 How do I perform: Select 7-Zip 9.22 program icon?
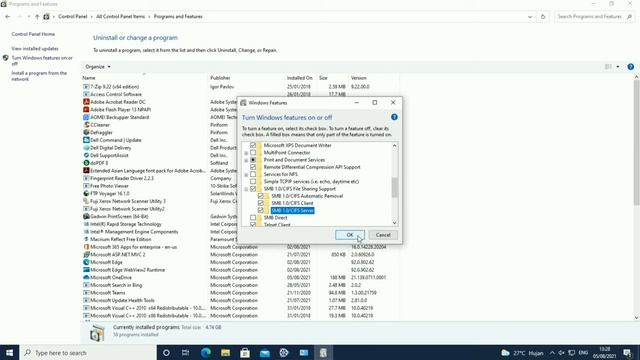pyautogui.click(x=86, y=87)
